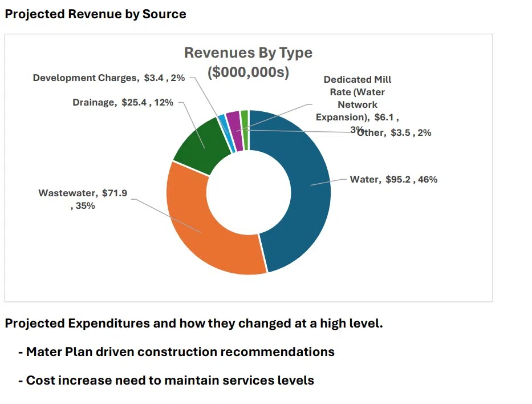
Task: Click the empty chart area below the donut
Action: [249, 288]
